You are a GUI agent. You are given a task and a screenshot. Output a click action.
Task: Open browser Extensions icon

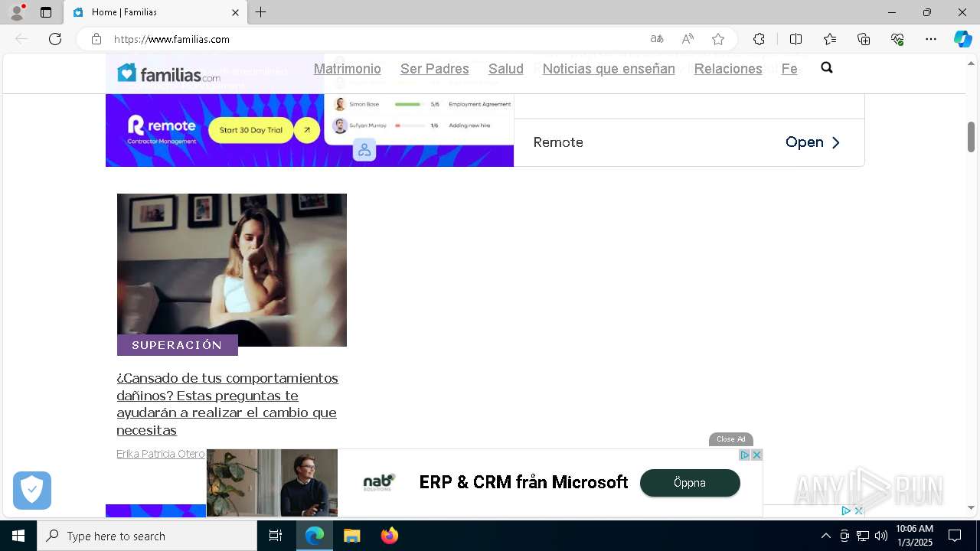tap(759, 39)
